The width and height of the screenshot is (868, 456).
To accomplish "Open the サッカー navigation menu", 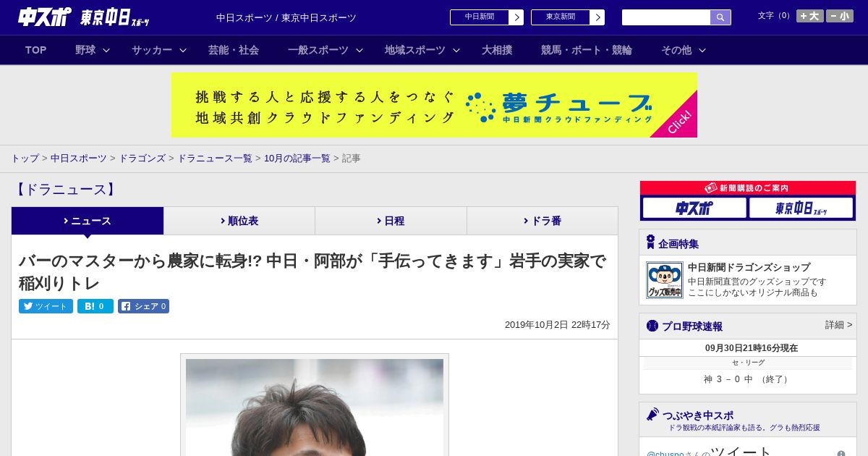I will point(152,50).
